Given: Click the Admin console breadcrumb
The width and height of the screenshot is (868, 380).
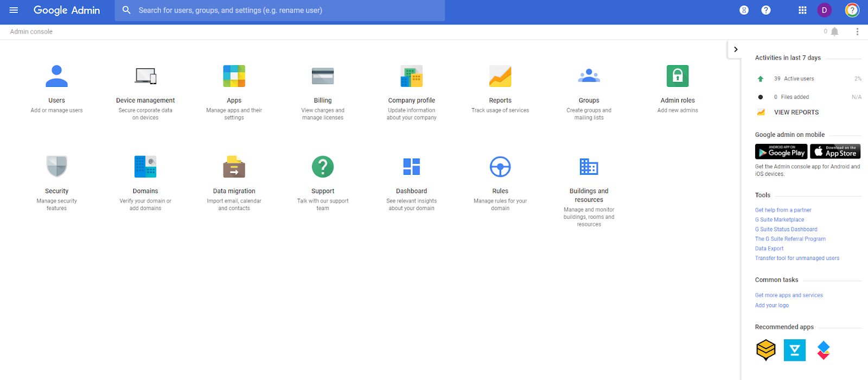Looking at the screenshot, I should (31, 31).
